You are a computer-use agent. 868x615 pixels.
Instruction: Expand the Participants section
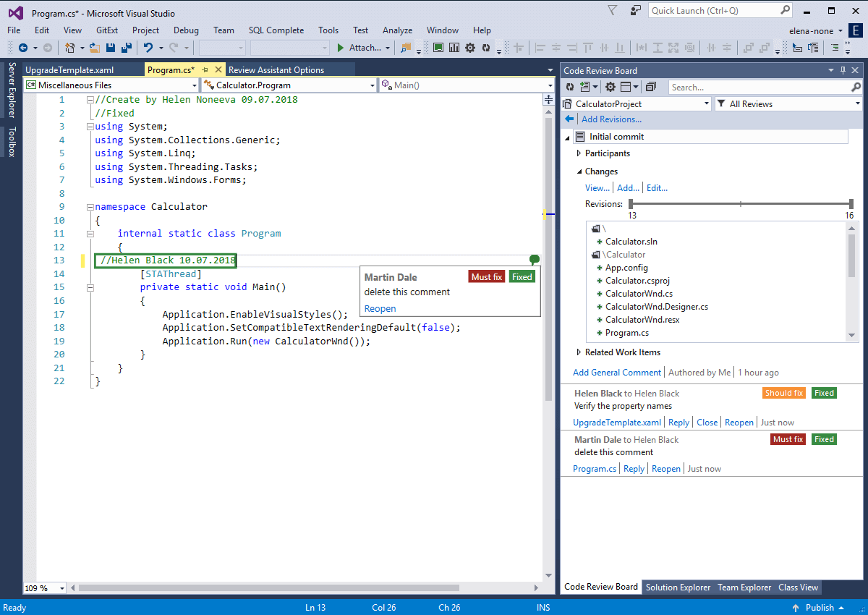(x=579, y=153)
